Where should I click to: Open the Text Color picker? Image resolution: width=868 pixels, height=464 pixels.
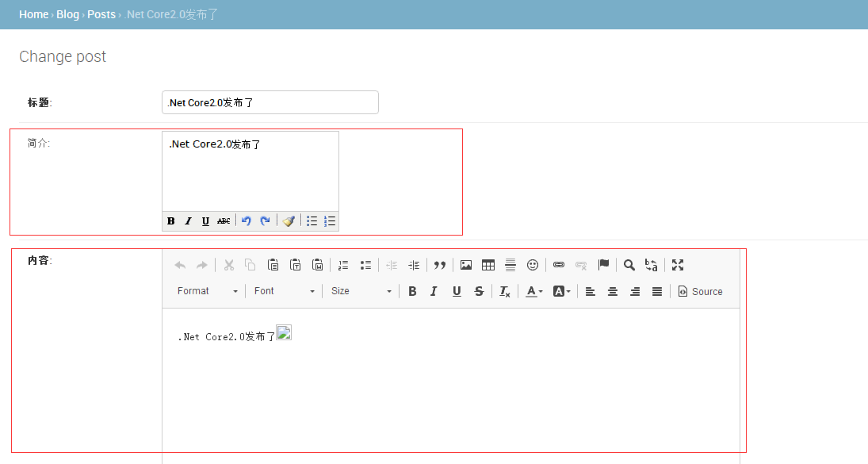(x=533, y=291)
